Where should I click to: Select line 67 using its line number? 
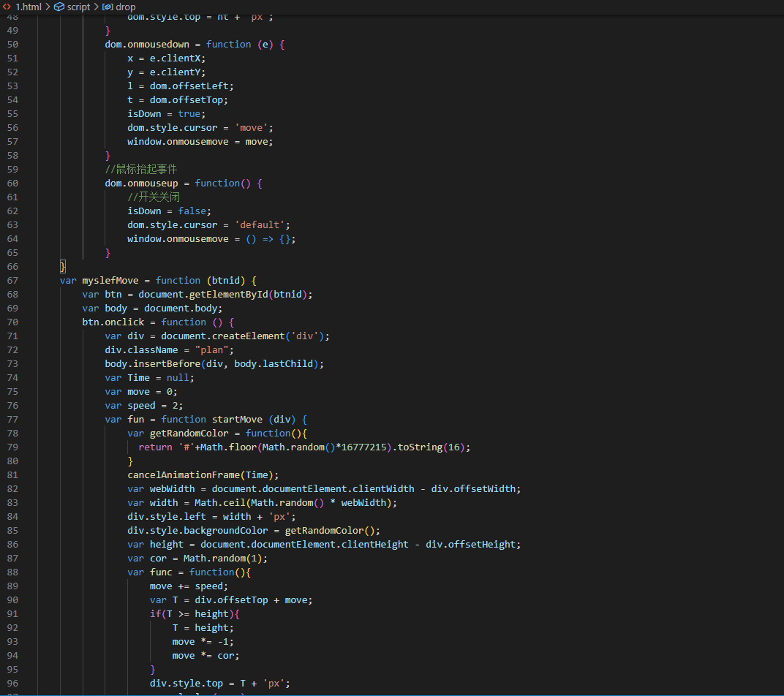coord(12,280)
